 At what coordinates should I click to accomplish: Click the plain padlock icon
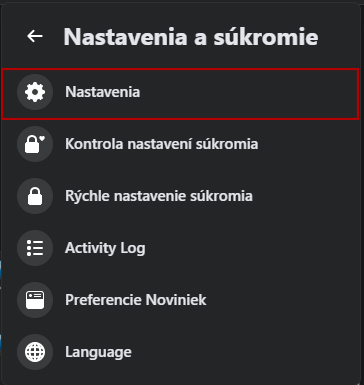[x=35, y=196]
